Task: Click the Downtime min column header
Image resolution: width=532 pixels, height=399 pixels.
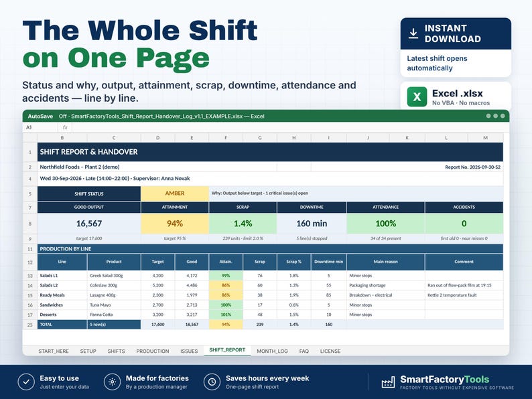Action: click(329, 262)
